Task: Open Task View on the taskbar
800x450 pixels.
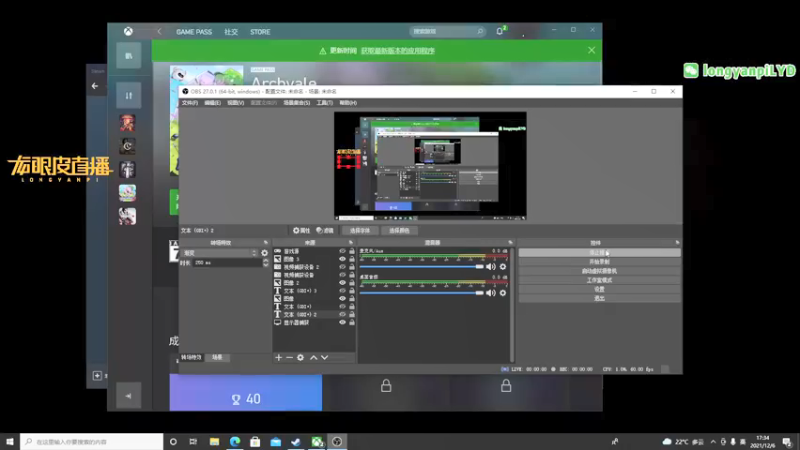Action: (193, 442)
